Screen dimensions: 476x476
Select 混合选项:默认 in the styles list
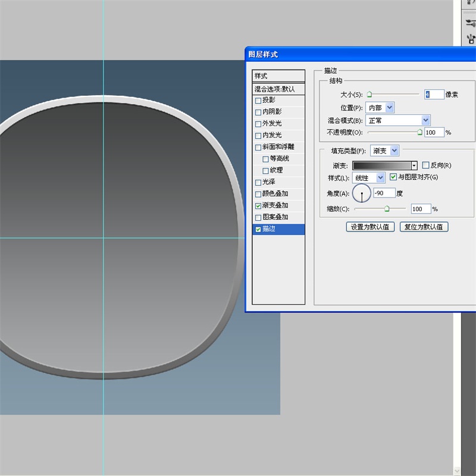(278, 89)
